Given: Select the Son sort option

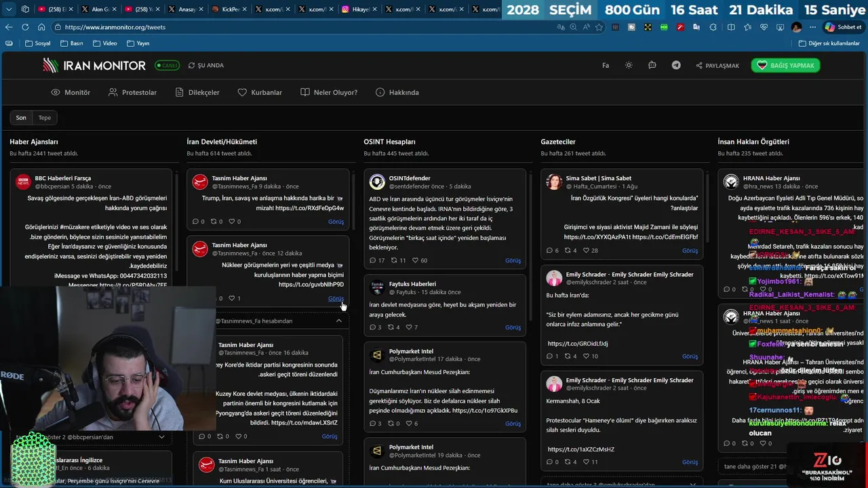Looking at the screenshot, I should (x=21, y=118).
